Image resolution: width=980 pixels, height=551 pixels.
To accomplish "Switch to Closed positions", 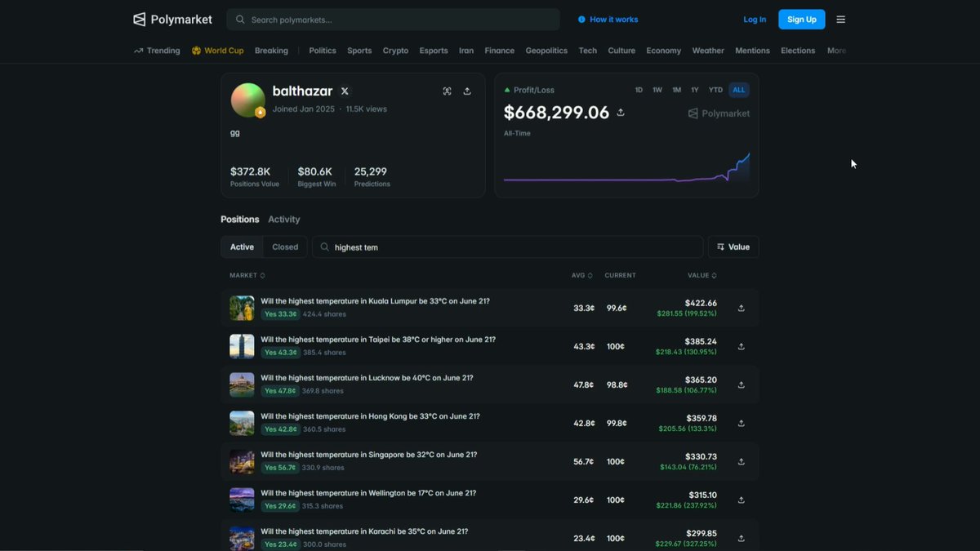I will coord(285,247).
